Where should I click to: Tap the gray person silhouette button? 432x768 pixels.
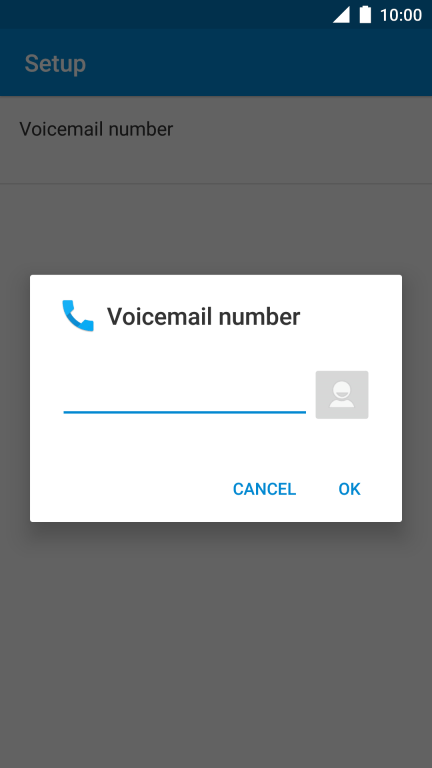pyautogui.click(x=341, y=395)
